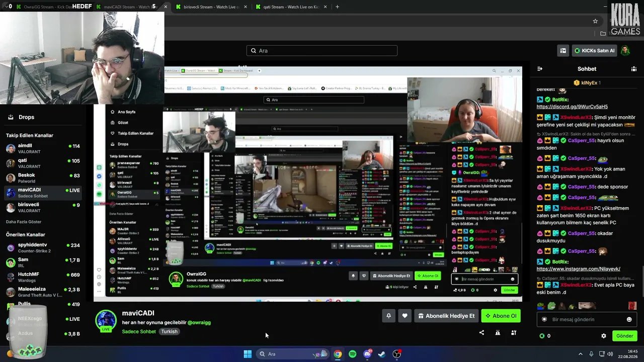
Task: Expand followed channels with Daha Fazla Göster
Action: click(24, 222)
